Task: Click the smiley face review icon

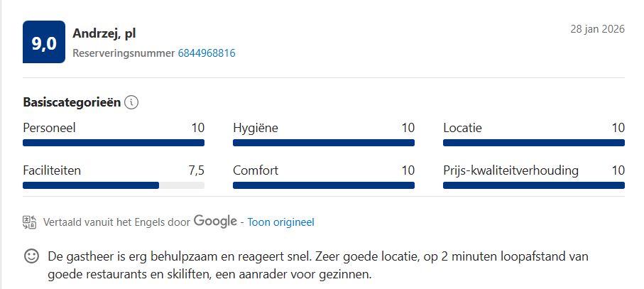Action: [x=32, y=256]
